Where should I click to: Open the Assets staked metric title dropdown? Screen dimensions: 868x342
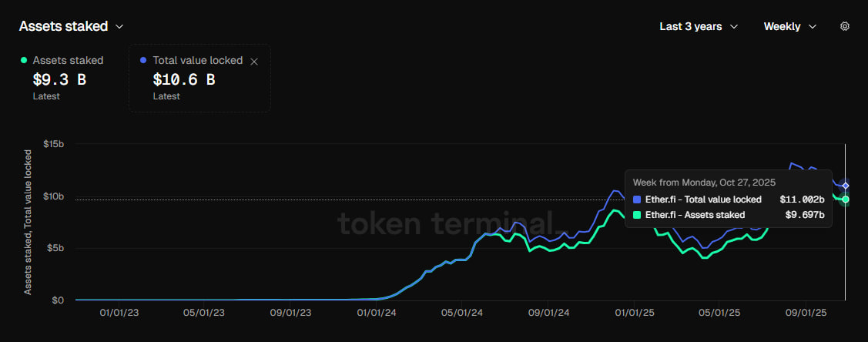pyautogui.click(x=63, y=26)
